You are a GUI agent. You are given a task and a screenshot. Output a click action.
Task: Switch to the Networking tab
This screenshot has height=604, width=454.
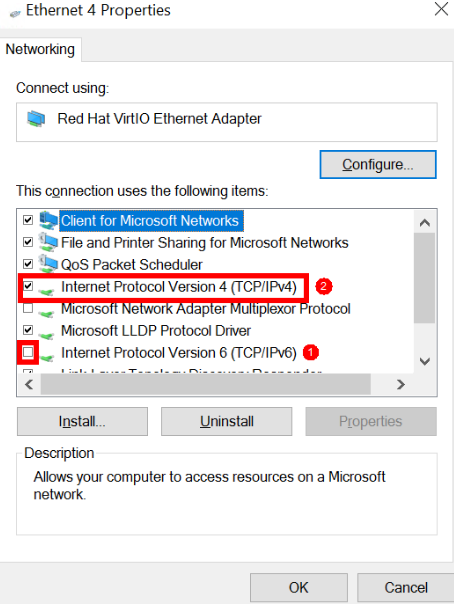coord(40,49)
